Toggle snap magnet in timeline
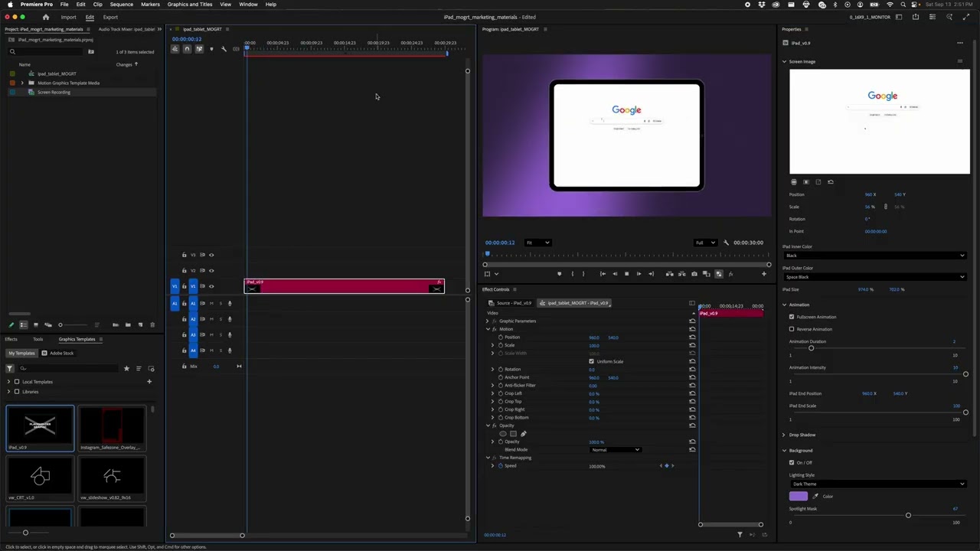The image size is (980, 551). tap(187, 49)
